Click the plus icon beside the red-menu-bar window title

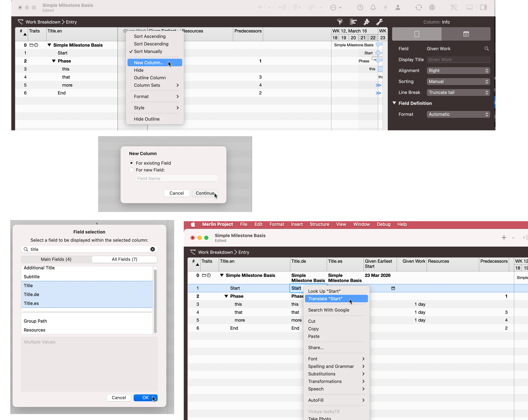[504, 238]
